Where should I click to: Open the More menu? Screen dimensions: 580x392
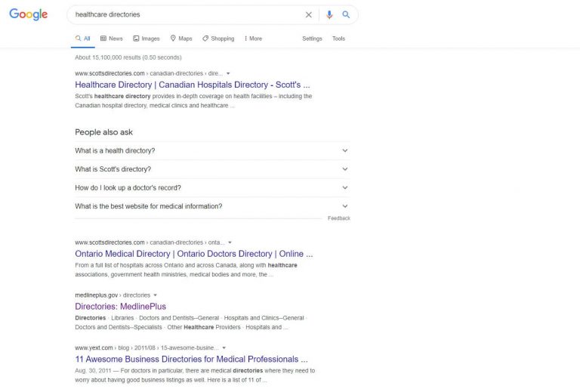point(253,39)
